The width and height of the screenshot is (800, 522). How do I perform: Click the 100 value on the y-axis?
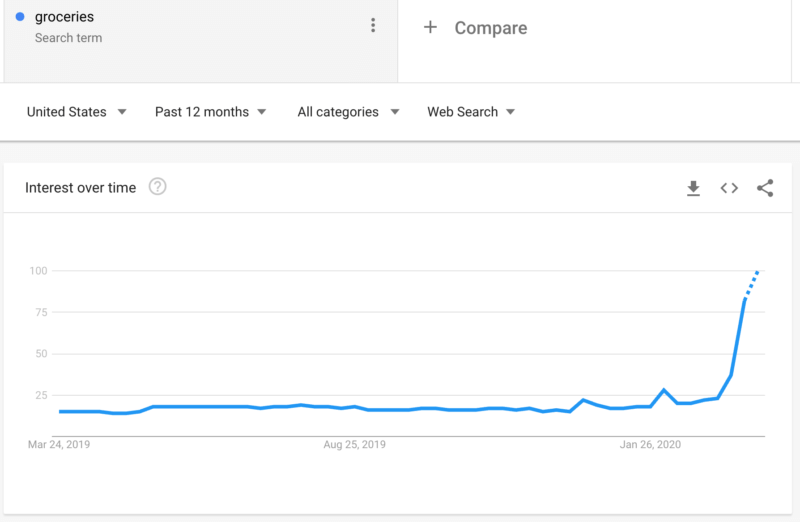39,271
